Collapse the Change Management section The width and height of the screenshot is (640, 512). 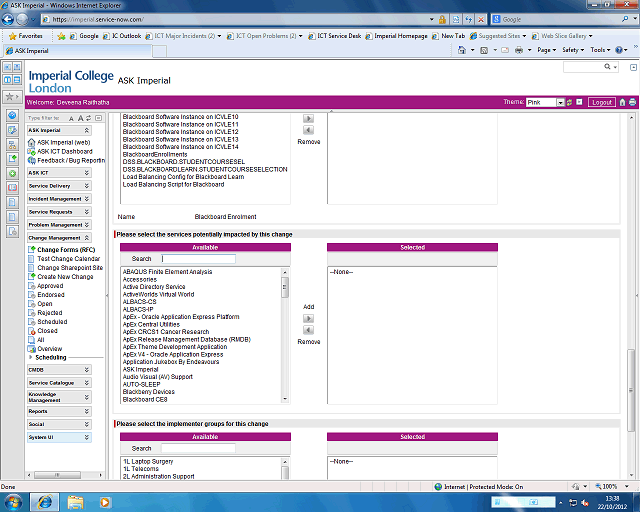click(86, 238)
